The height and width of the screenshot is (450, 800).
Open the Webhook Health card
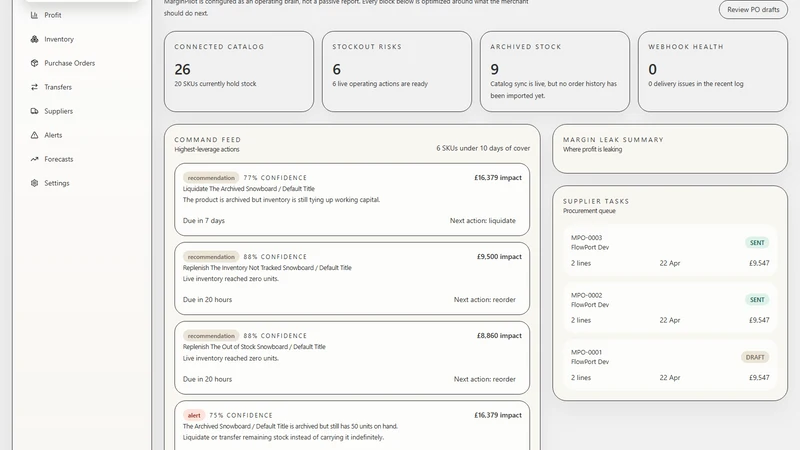[x=713, y=71]
